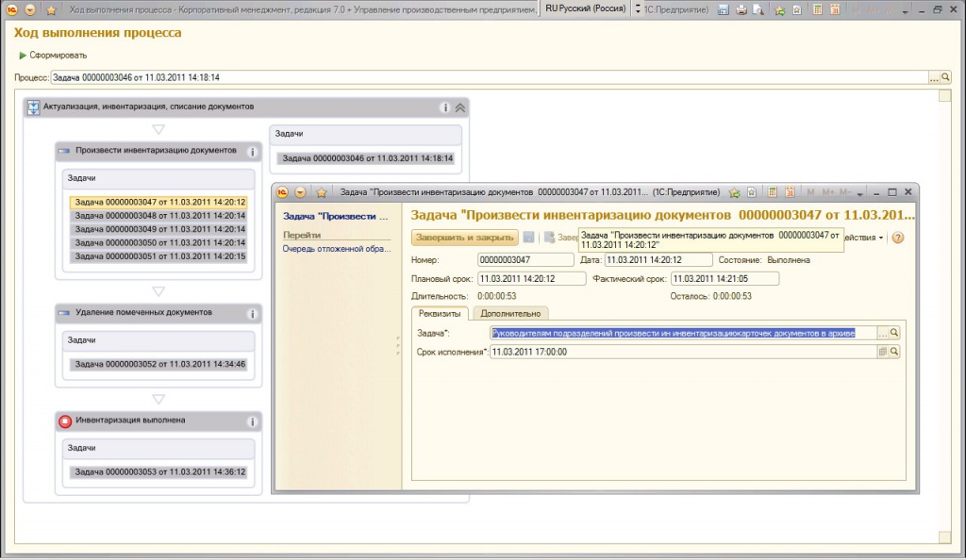
Task: Collapse the Актуализация, инвентаризация process block
Action: (460, 107)
